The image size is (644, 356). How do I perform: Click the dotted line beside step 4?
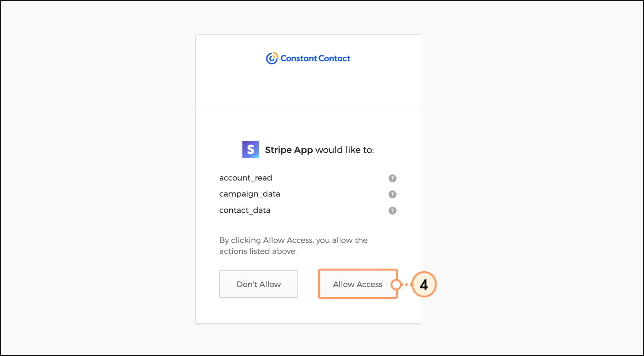(x=407, y=284)
